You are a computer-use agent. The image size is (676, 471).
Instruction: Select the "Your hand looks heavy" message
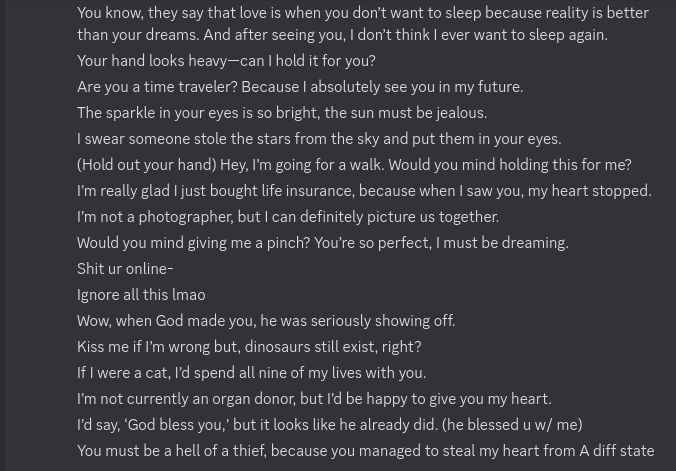(226, 61)
